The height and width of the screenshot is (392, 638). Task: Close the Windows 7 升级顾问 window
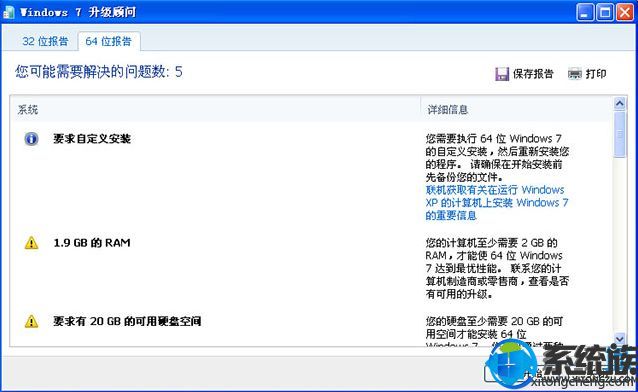click(625, 13)
